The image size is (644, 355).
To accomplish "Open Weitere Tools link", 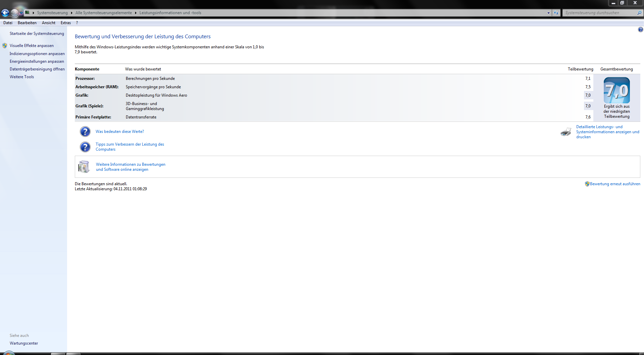I will 22,77.
